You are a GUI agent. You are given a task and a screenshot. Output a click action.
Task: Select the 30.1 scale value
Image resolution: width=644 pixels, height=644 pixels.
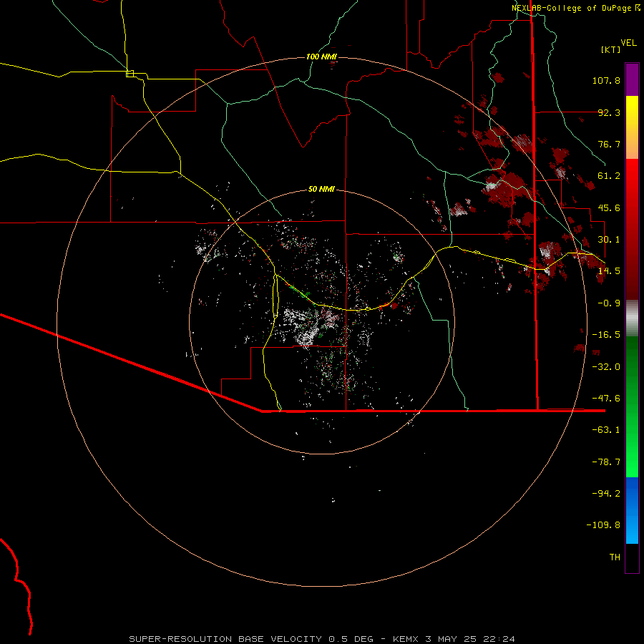click(609, 240)
